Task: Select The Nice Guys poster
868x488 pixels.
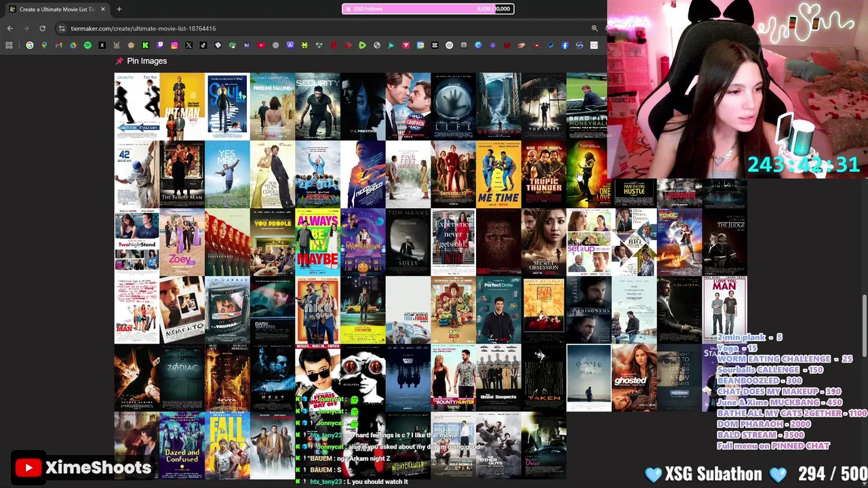Action: pyautogui.click(x=317, y=310)
